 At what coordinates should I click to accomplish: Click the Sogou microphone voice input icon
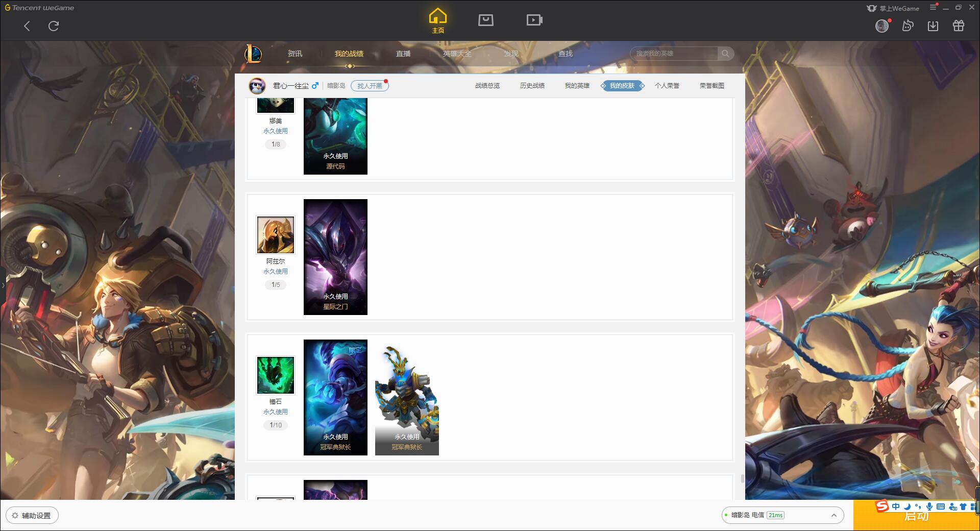pyautogui.click(x=929, y=506)
